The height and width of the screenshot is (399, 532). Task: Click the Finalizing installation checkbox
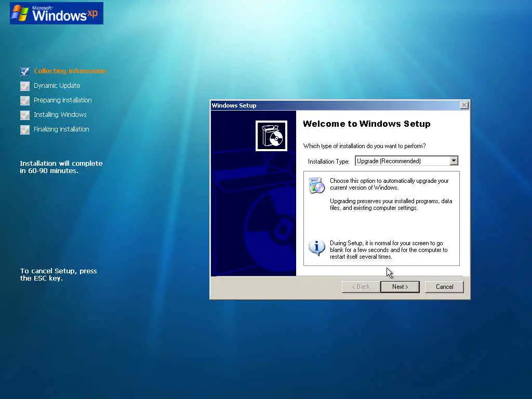click(x=25, y=129)
